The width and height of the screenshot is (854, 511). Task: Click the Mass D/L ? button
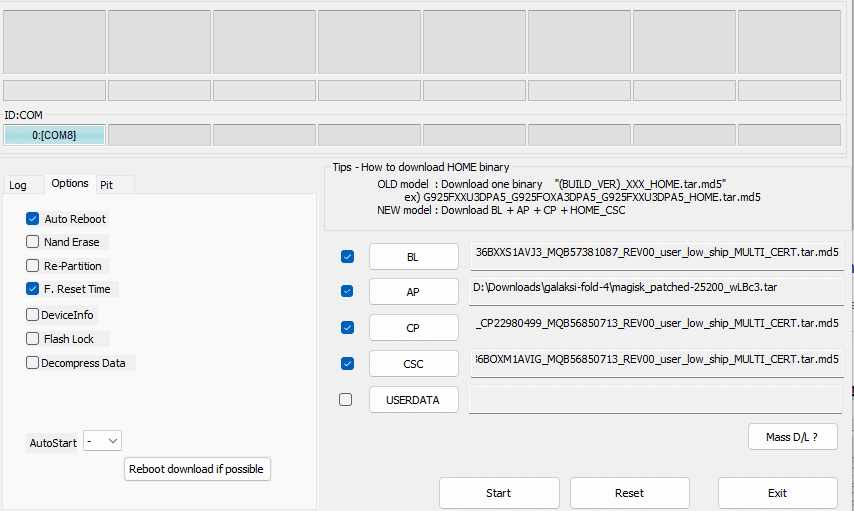click(x=792, y=437)
